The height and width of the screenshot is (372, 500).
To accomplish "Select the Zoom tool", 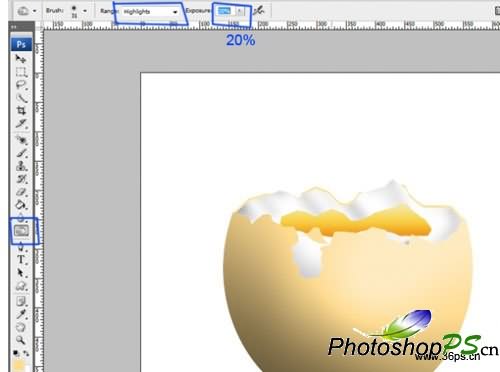I will coord(21,340).
